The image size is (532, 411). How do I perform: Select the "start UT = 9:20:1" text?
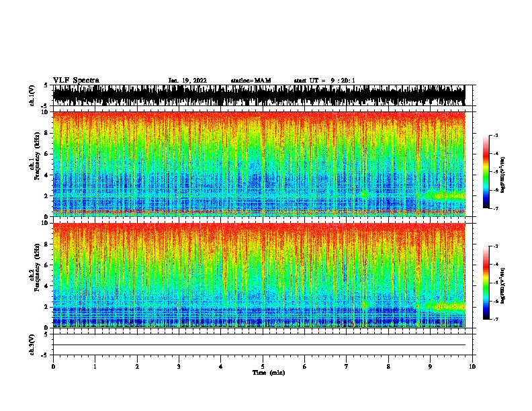324,81
